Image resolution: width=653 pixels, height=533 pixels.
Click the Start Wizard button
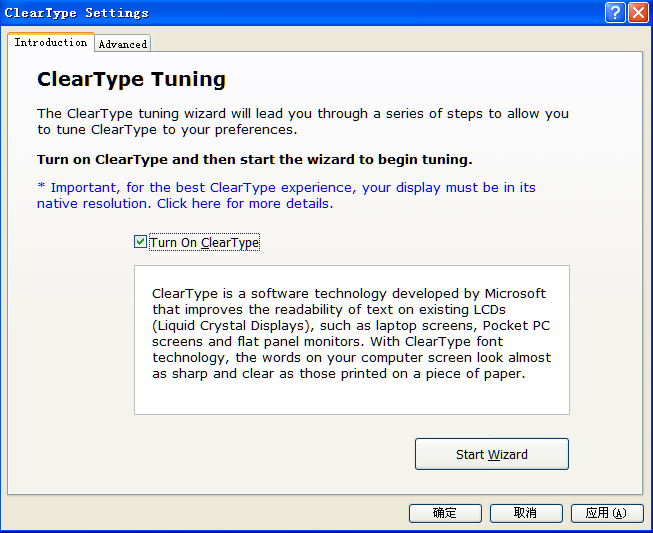tap(492, 454)
